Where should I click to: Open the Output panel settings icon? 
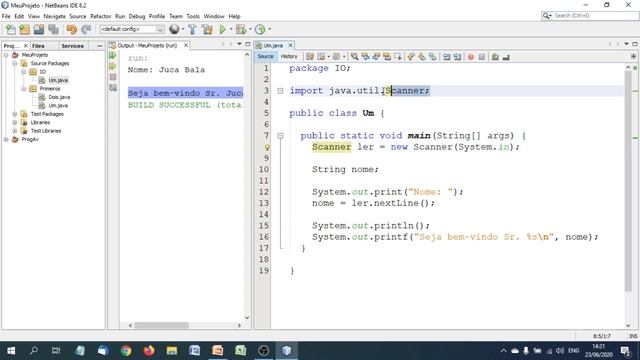pos(113,87)
